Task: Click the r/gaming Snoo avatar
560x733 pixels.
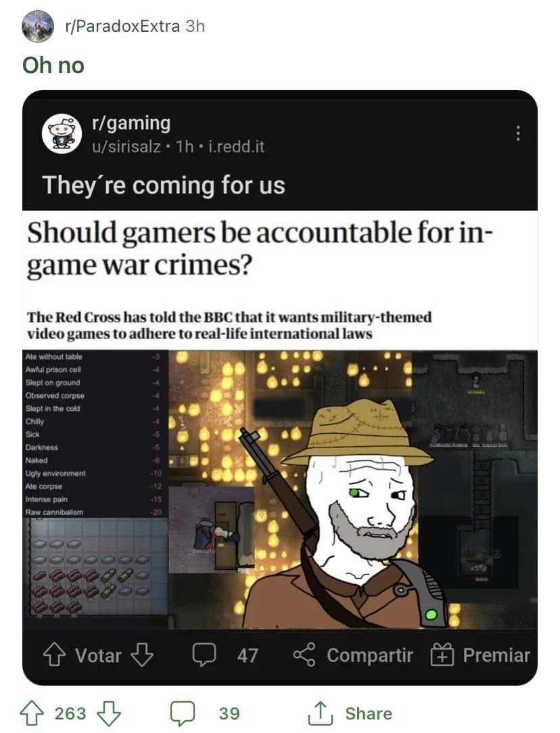Action: point(62,134)
